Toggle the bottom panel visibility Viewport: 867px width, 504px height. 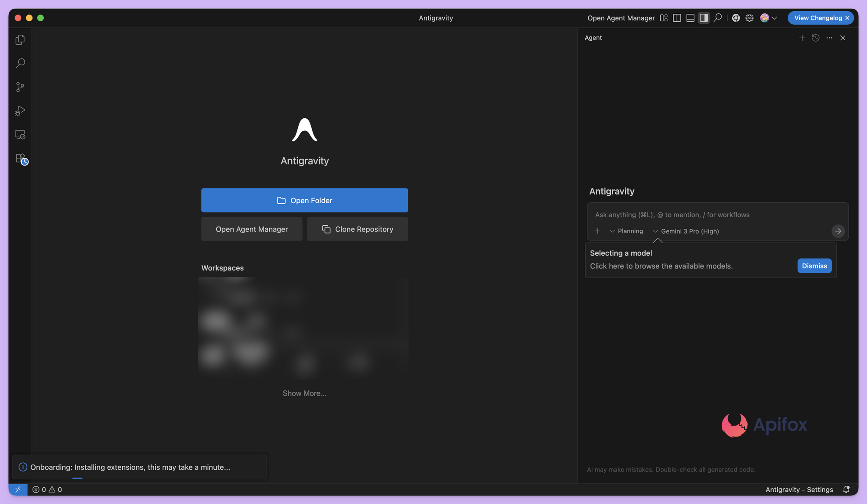[x=690, y=18]
